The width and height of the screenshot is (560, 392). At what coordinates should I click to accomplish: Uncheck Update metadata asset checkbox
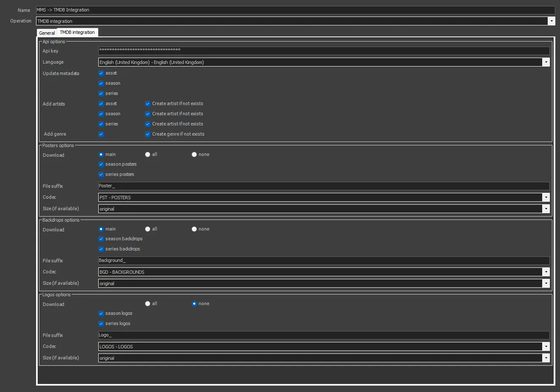pyautogui.click(x=101, y=73)
